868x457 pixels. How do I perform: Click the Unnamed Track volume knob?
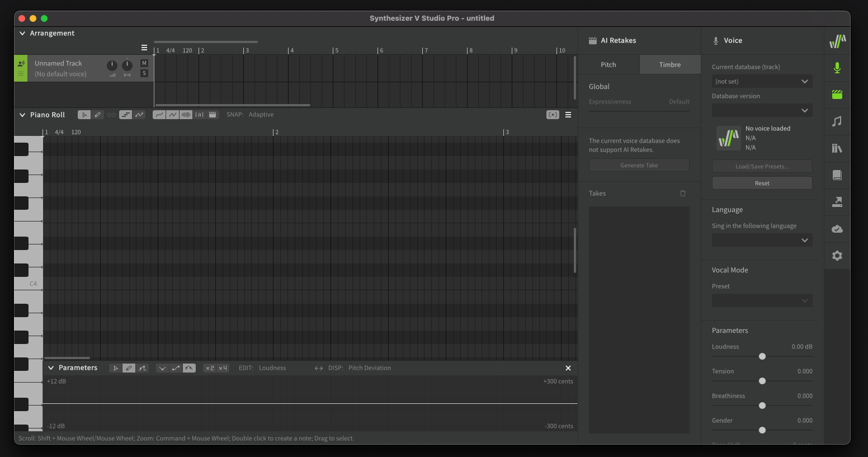tap(112, 65)
